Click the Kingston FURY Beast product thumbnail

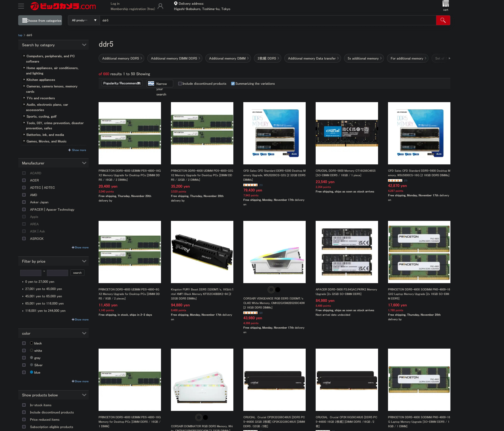[202, 252]
